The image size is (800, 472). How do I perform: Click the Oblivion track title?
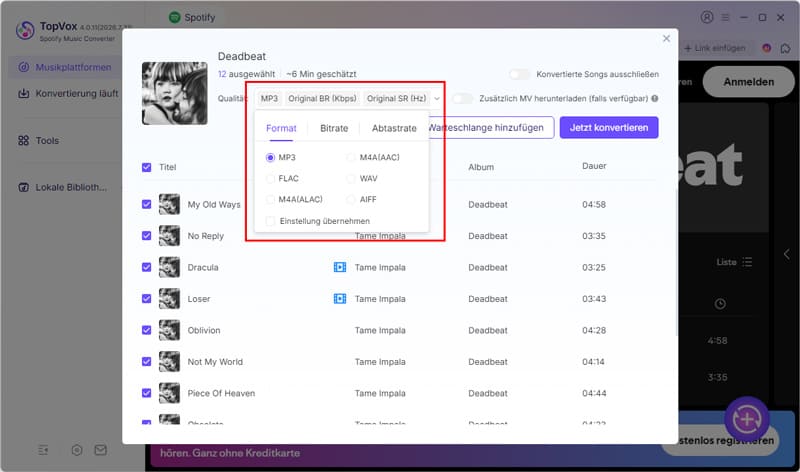click(x=204, y=330)
